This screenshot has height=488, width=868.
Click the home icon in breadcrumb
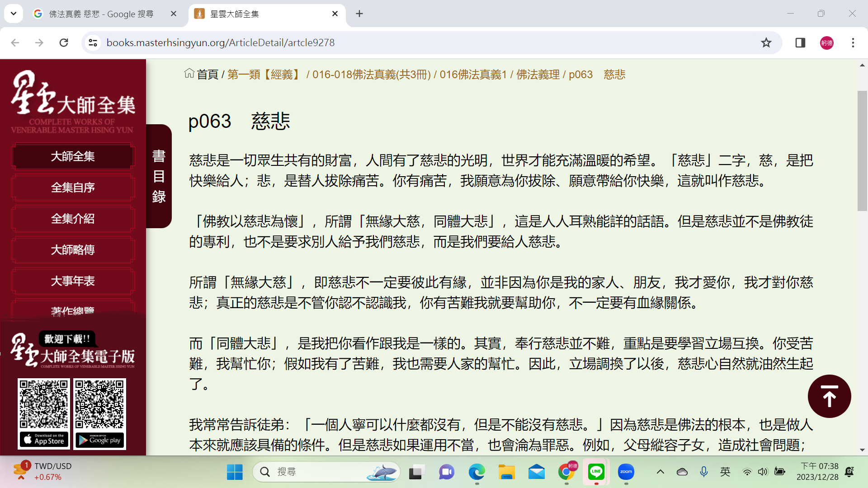point(189,73)
